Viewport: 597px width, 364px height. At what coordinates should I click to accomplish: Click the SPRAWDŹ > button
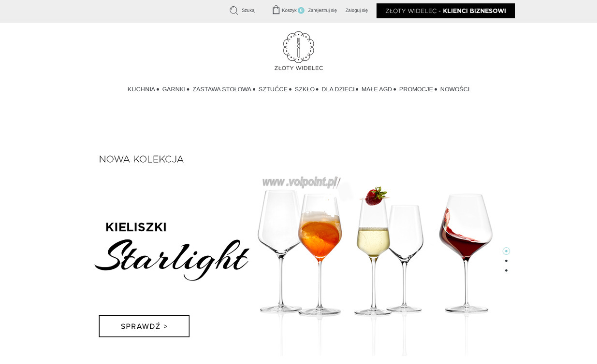[x=144, y=326]
